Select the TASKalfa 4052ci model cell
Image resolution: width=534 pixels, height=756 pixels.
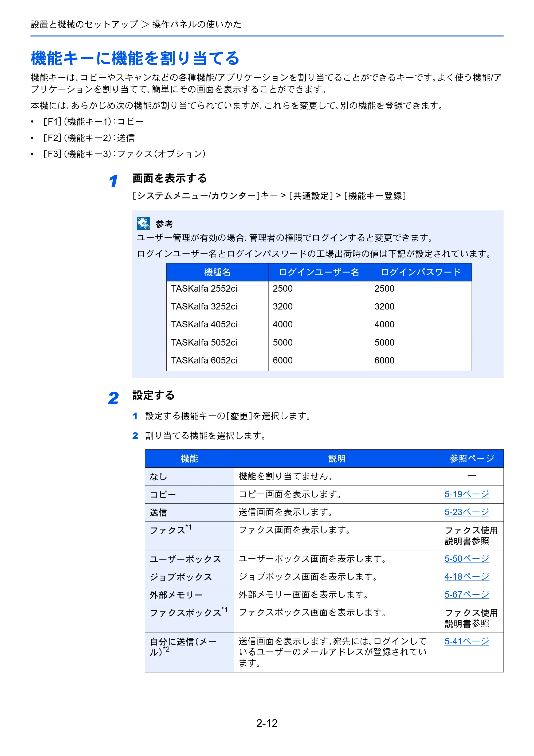[217, 326]
